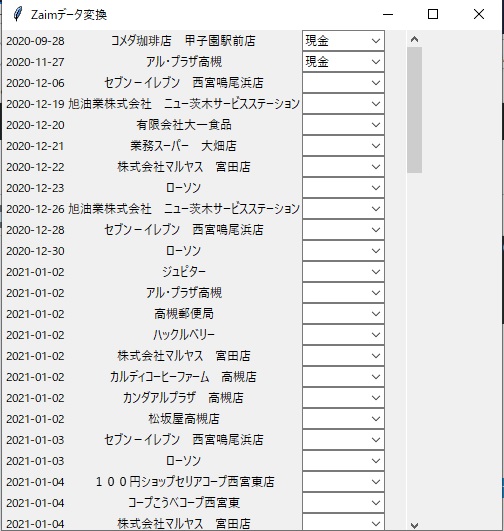Image resolution: width=504 pixels, height=531 pixels.
Task: Click the date 2020-11-27
Action: (x=35, y=62)
